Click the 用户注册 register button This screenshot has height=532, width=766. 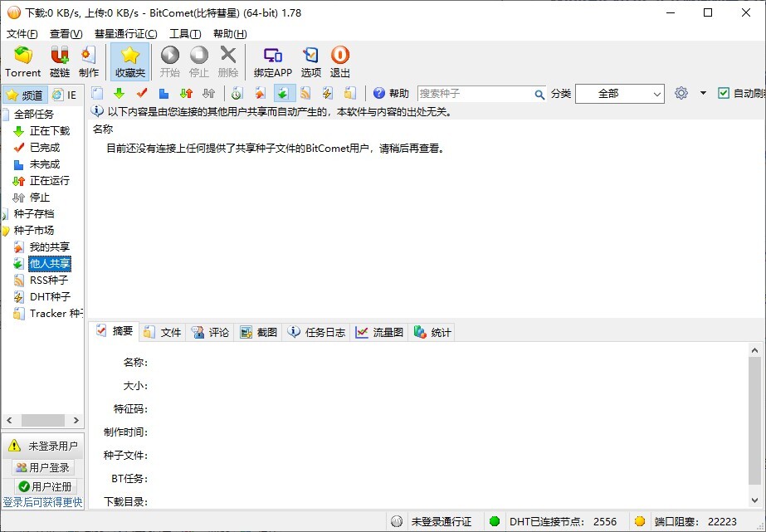pos(46,486)
